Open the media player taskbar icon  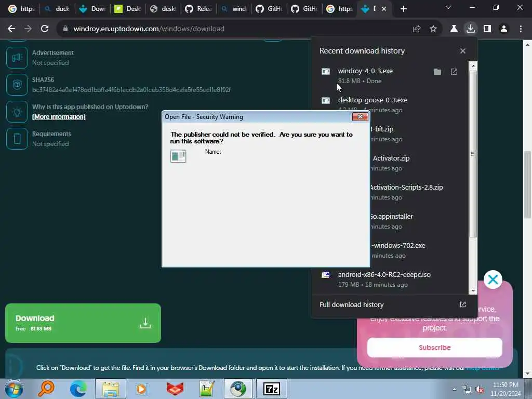(142, 389)
